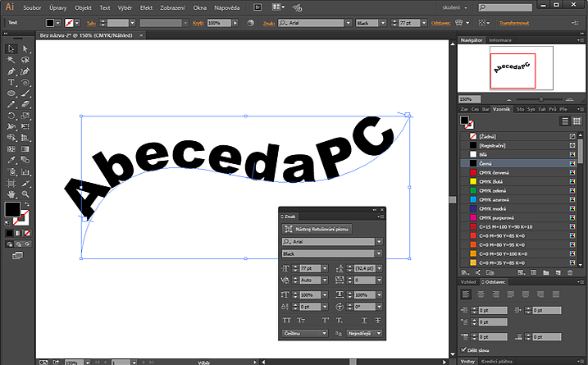This screenshot has width=588, height=365.
Task: Open Čeština language dropdown
Action: (x=305, y=333)
